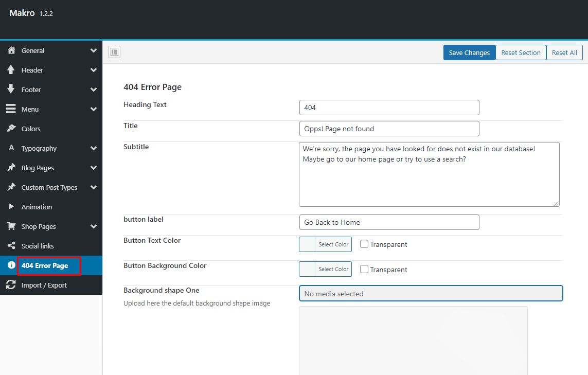
Task: Expand the Typography section chevron
Action: [94, 149]
